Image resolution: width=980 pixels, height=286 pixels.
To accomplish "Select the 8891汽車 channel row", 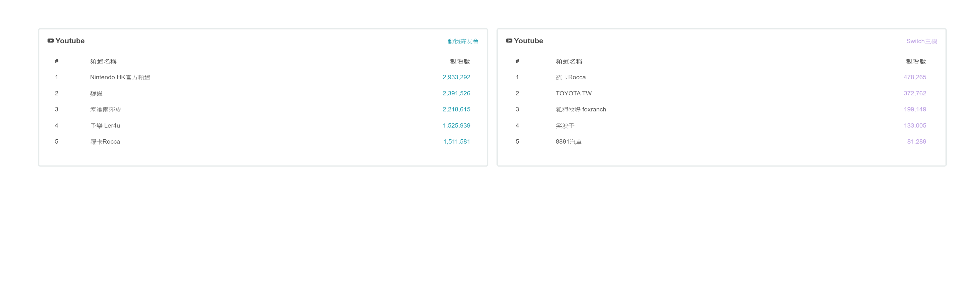I will coord(568,142).
